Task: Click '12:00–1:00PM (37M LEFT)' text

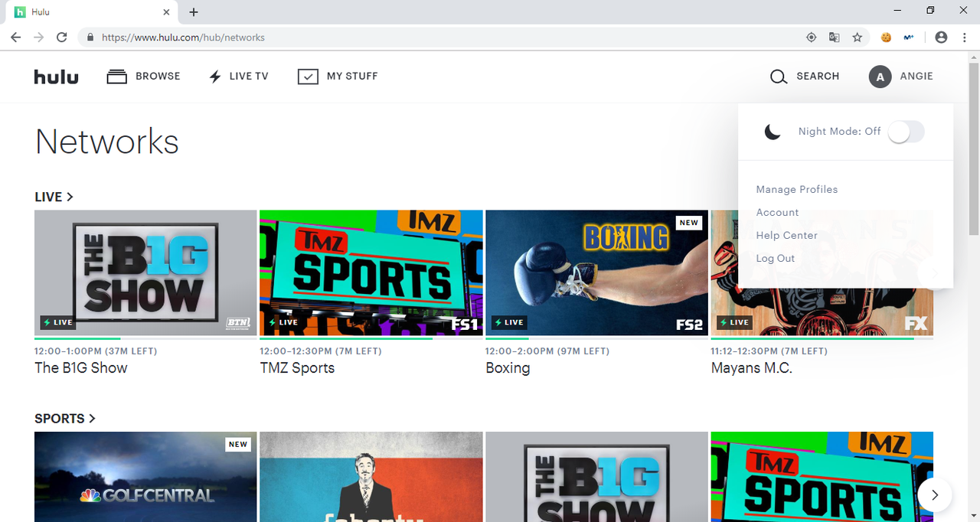Action: 96,351
